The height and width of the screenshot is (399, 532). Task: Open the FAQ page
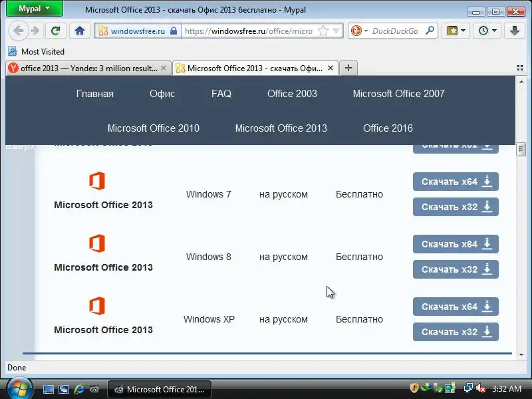221,94
